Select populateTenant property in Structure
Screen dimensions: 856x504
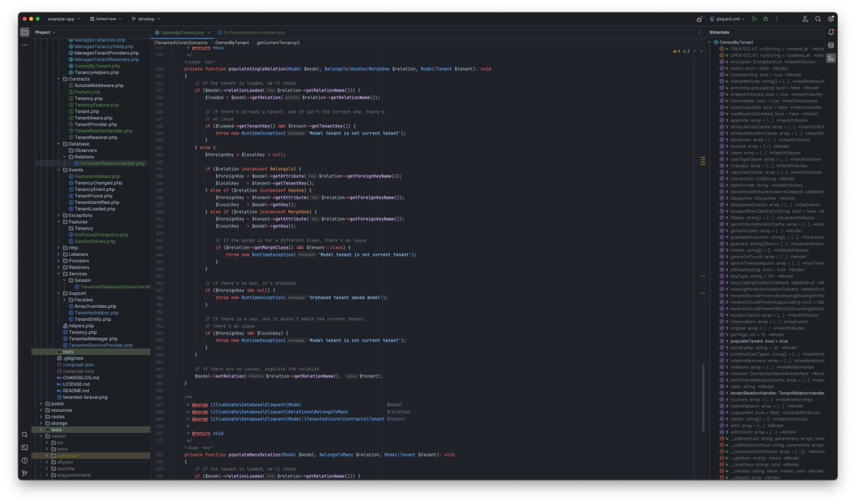pyautogui.click(x=755, y=341)
